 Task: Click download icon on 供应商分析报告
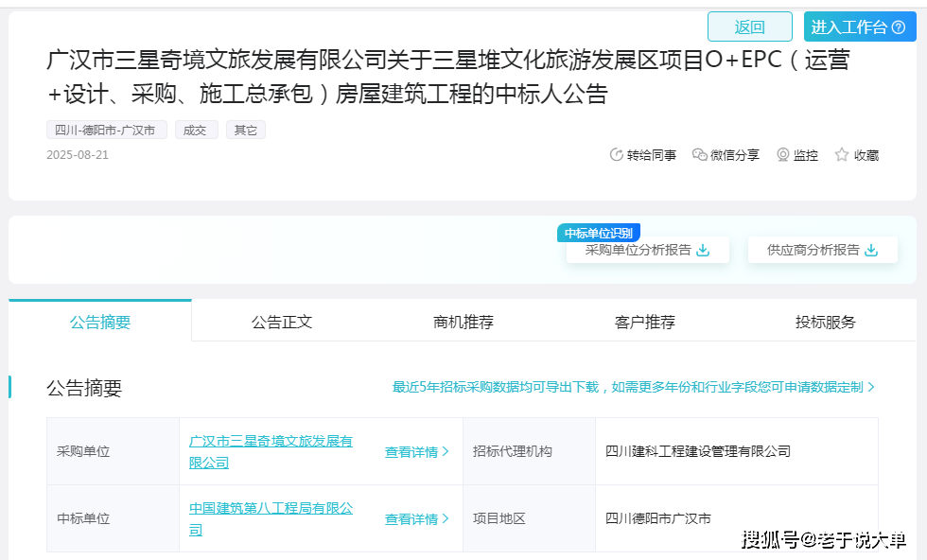[x=871, y=251]
